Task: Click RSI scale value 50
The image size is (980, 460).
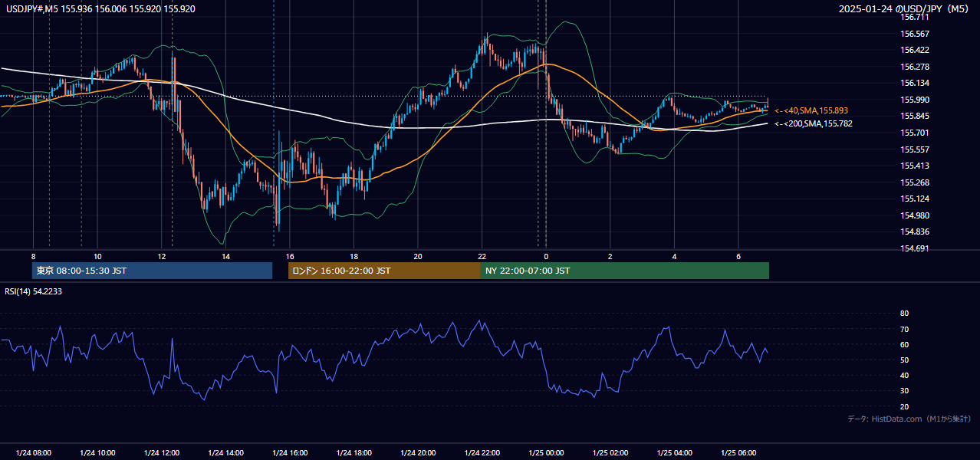Action: click(904, 360)
